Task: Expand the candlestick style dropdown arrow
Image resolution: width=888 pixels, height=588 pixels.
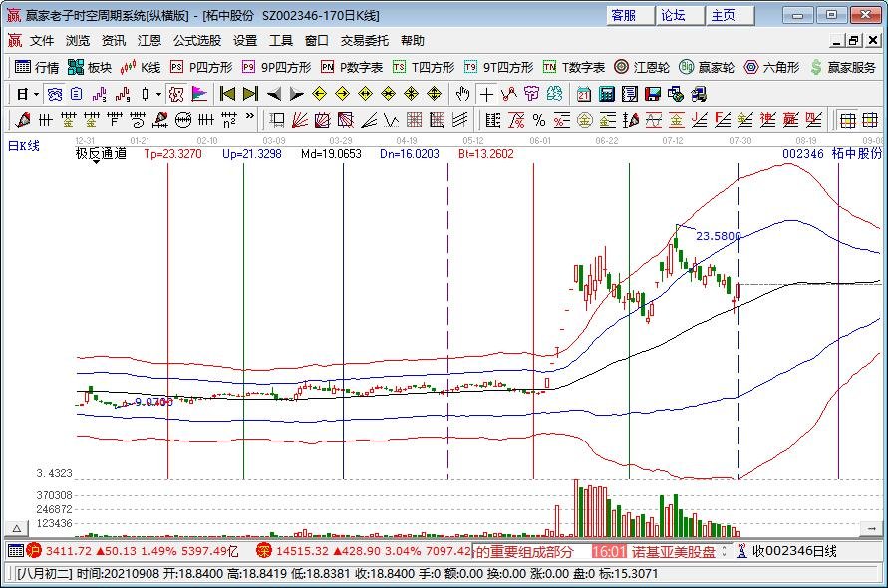Action: coord(158,94)
